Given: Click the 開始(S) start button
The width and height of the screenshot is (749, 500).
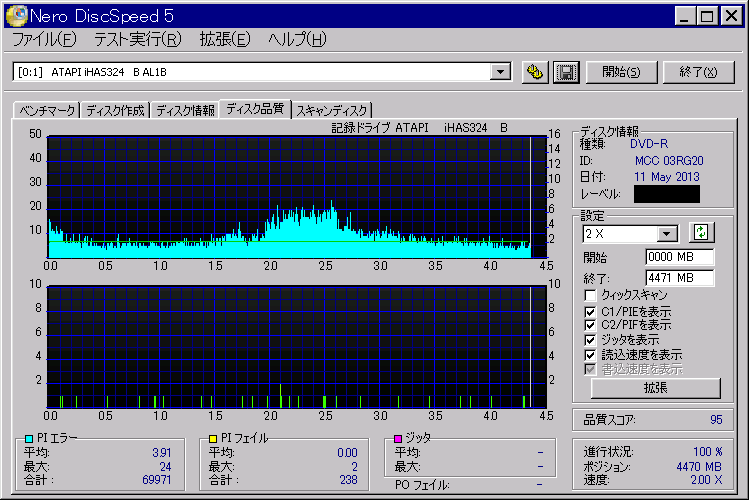Looking at the screenshot, I should pyautogui.click(x=621, y=73).
